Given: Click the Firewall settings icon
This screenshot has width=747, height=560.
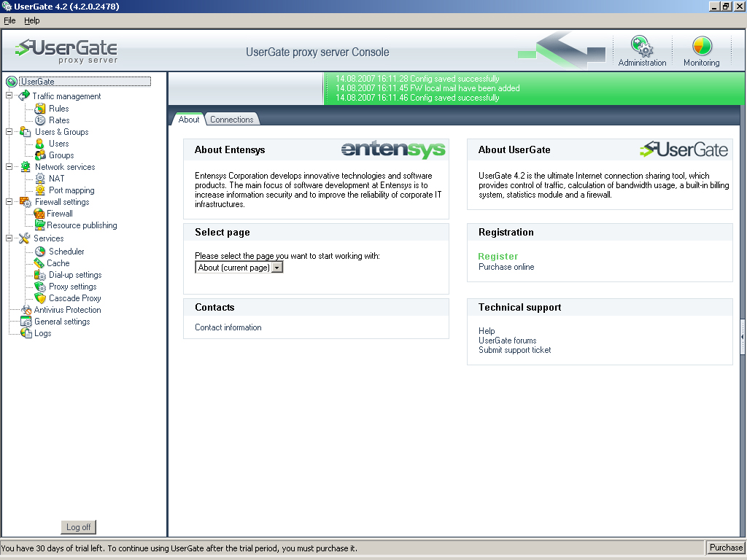Looking at the screenshot, I should point(26,202).
